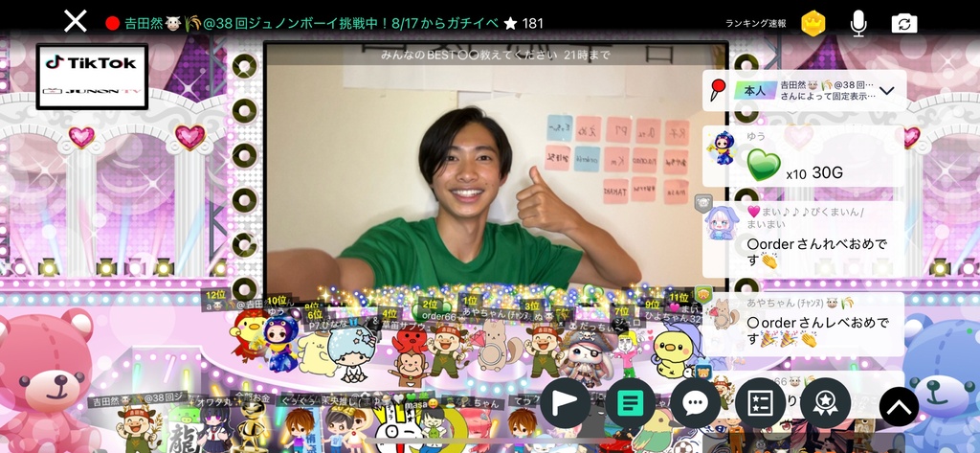Select the Kiki blue-haired star avatar

pos(352,353)
